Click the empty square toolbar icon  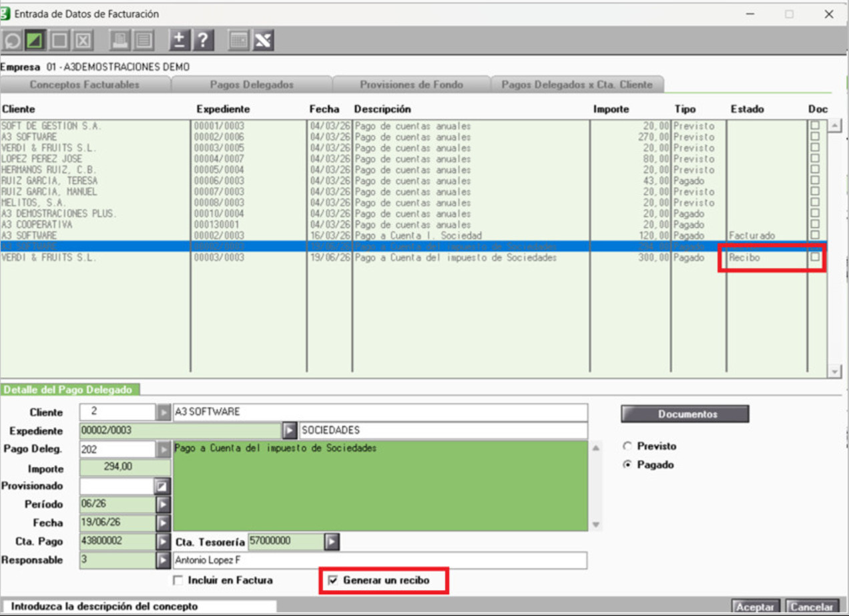coord(59,41)
